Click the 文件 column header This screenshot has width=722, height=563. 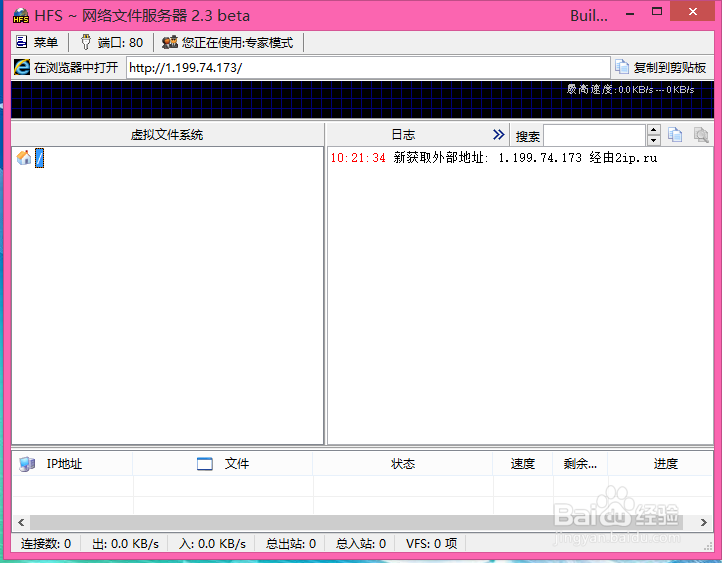coord(223,464)
